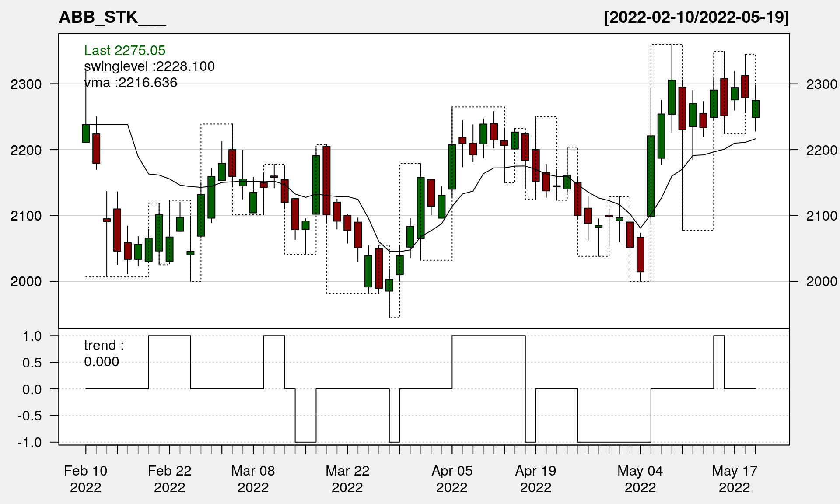Click the 2300 left price axis label
Screen dimensions: 840x504
point(26,84)
